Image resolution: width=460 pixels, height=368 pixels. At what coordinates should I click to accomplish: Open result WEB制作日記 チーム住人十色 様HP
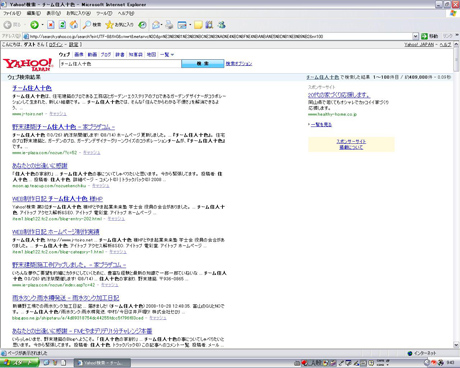pyautogui.click(x=57, y=199)
